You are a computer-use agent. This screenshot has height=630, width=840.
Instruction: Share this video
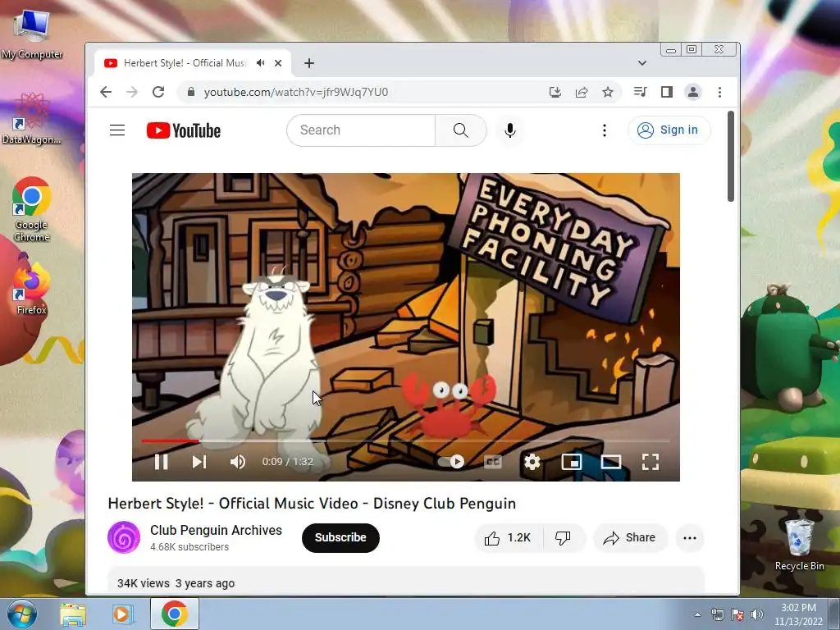[629, 538]
